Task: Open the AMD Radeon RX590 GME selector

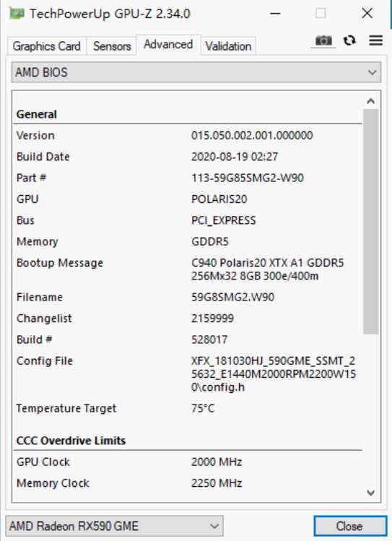Action: coord(114,526)
